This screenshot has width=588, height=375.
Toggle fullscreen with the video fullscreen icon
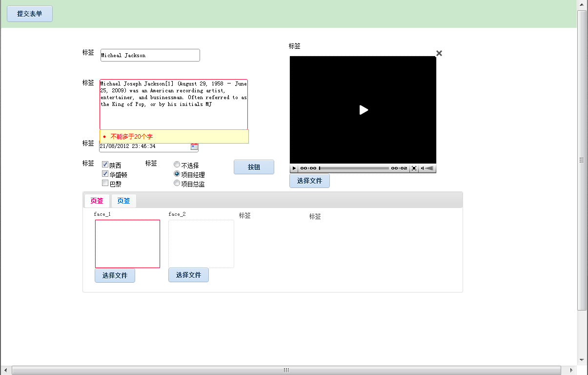(414, 168)
